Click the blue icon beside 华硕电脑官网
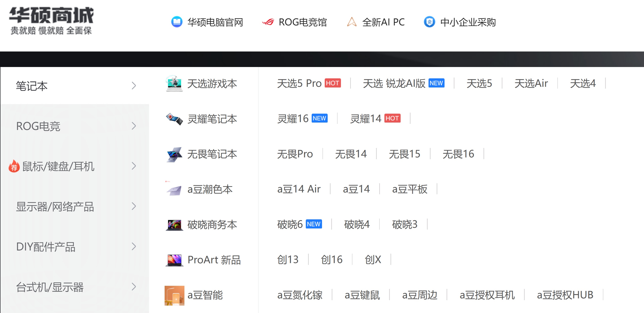The image size is (644, 313). [177, 22]
